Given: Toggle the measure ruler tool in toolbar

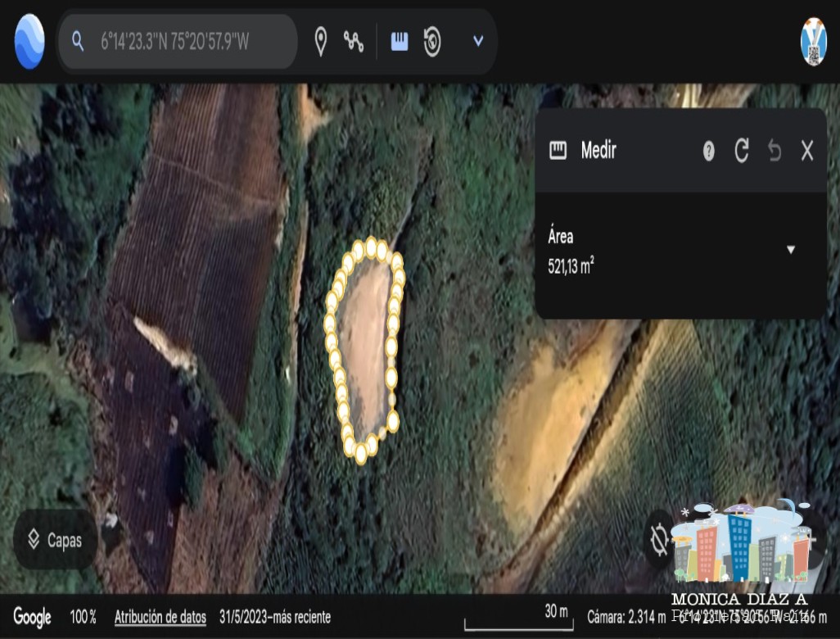Looking at the screenshot, I should tap(400, 42).
